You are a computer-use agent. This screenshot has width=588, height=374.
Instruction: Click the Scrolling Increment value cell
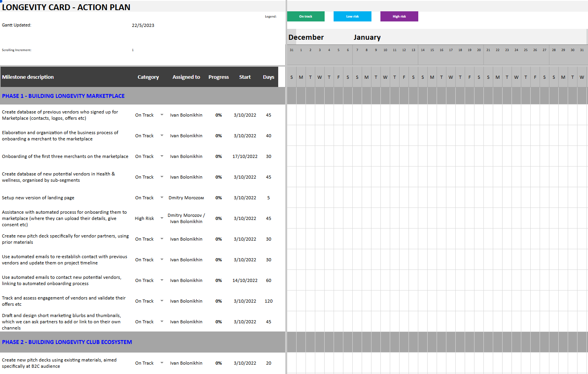[x=133, y=50]
